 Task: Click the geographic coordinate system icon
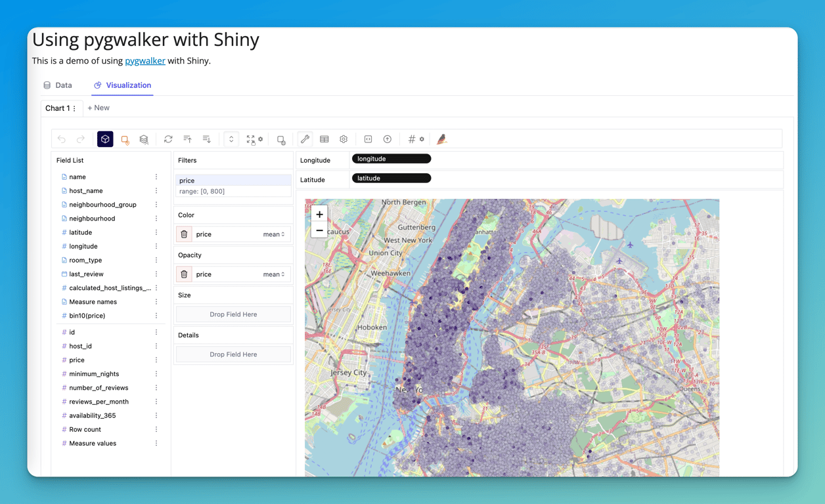pyautogui.click(x=281, y=139)
